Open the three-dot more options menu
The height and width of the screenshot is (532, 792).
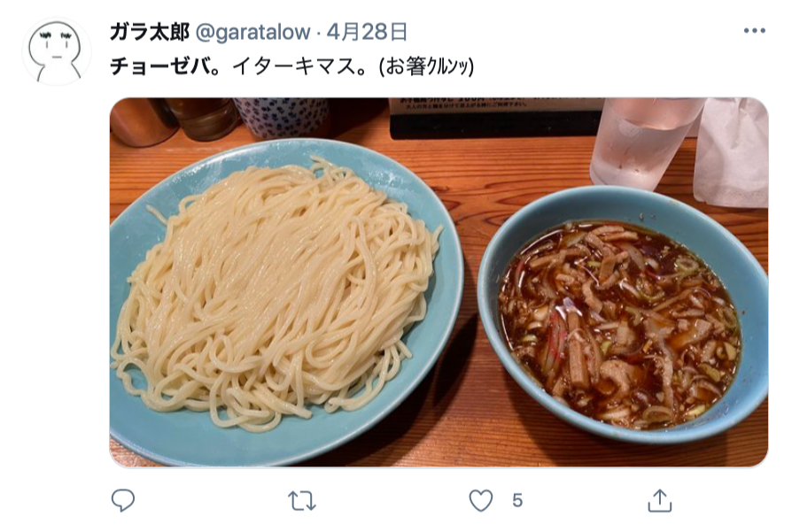click(x=755, y=31)
